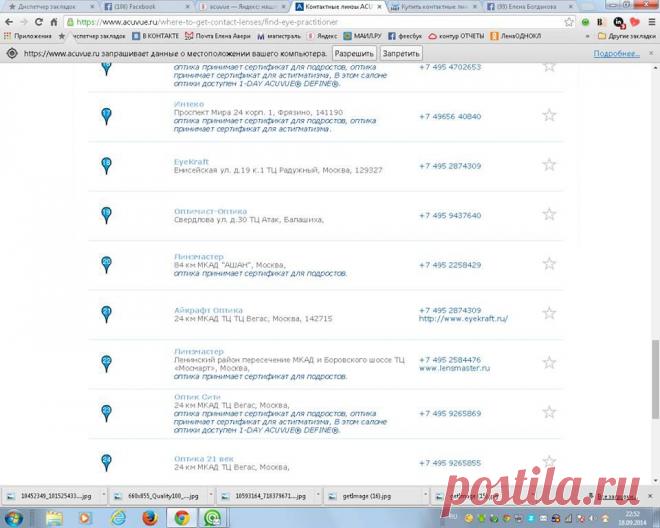
Task: Open the Chrome menu hamburger icon
Action: [x=648, y=21]
